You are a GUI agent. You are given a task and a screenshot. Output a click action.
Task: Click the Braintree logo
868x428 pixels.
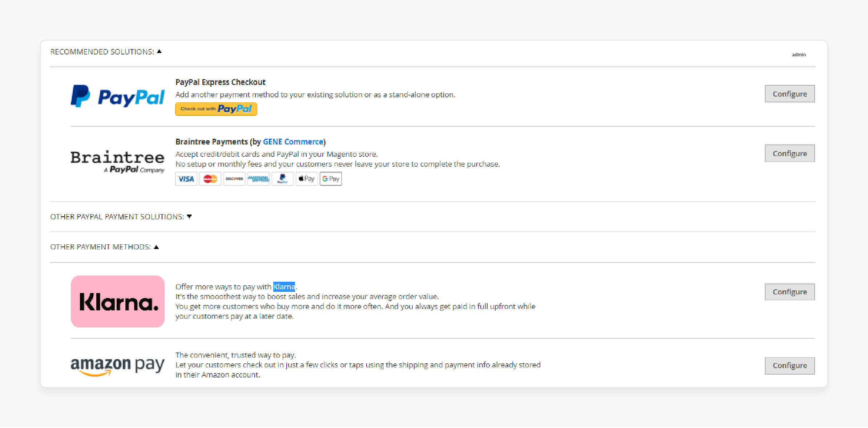(117, 162)
